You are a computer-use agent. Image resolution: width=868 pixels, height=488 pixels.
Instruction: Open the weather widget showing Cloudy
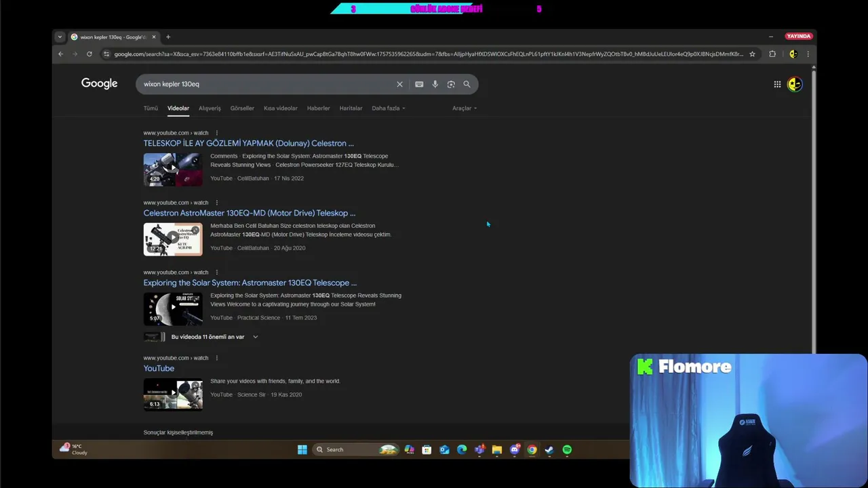pyautogui.click(x=74, y=449)
